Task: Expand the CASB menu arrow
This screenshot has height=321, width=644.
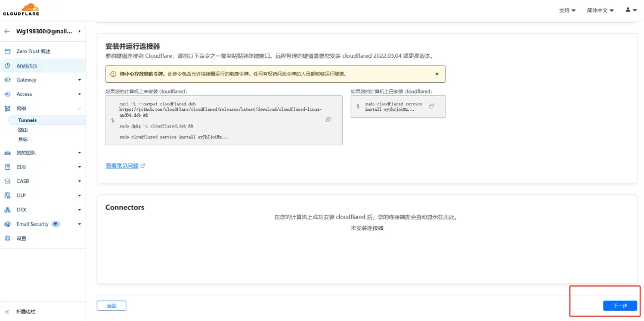Action: 80,181
